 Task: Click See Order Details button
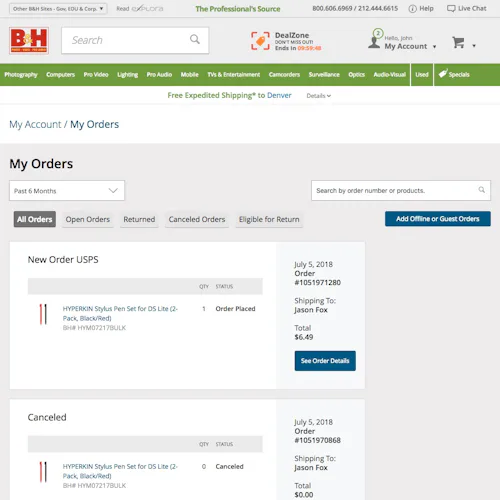[x=325, y=361]
